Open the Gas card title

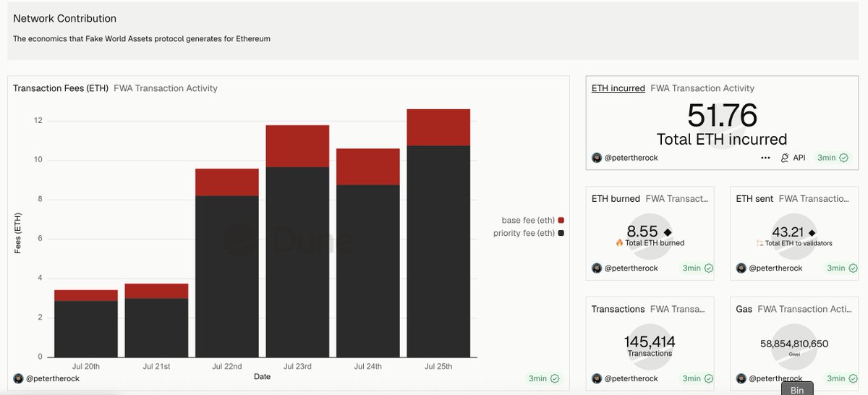744,309
